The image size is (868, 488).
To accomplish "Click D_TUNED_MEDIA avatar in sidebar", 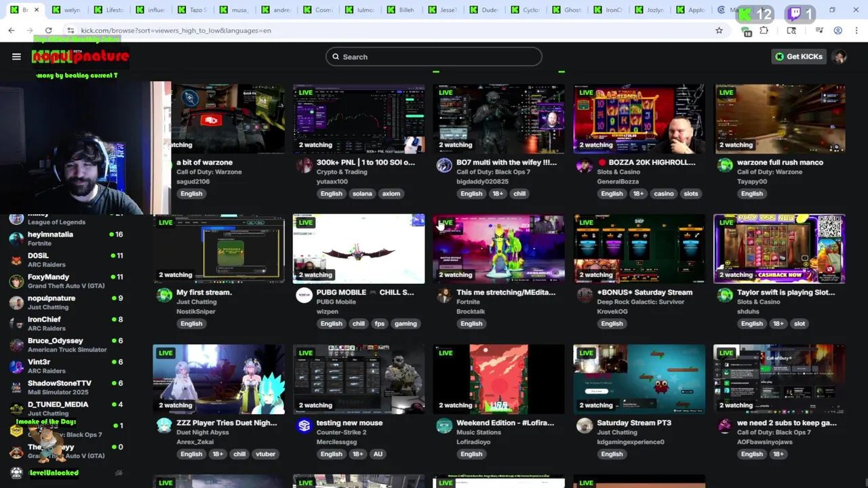I will tap(16, 409).
